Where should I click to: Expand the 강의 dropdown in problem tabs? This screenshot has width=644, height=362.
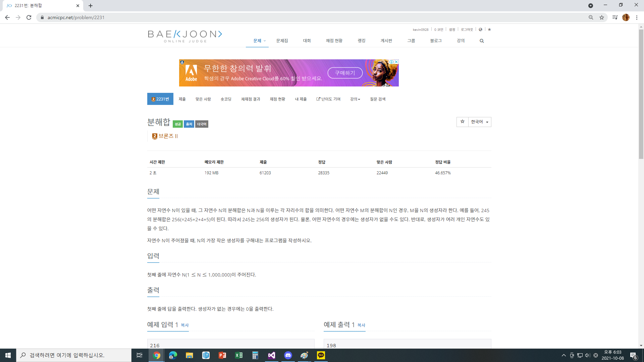355,99
